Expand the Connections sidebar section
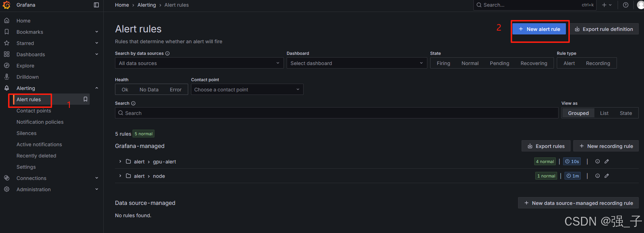Image resolution: width=644 pixels, height=233 pixels. pos(97,178)
